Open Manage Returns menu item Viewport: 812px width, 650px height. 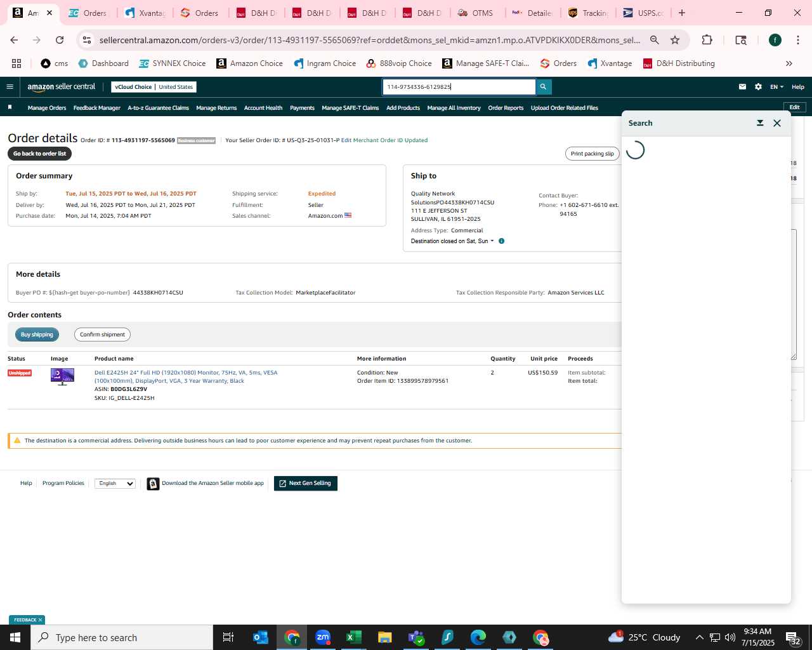(216, 108)
